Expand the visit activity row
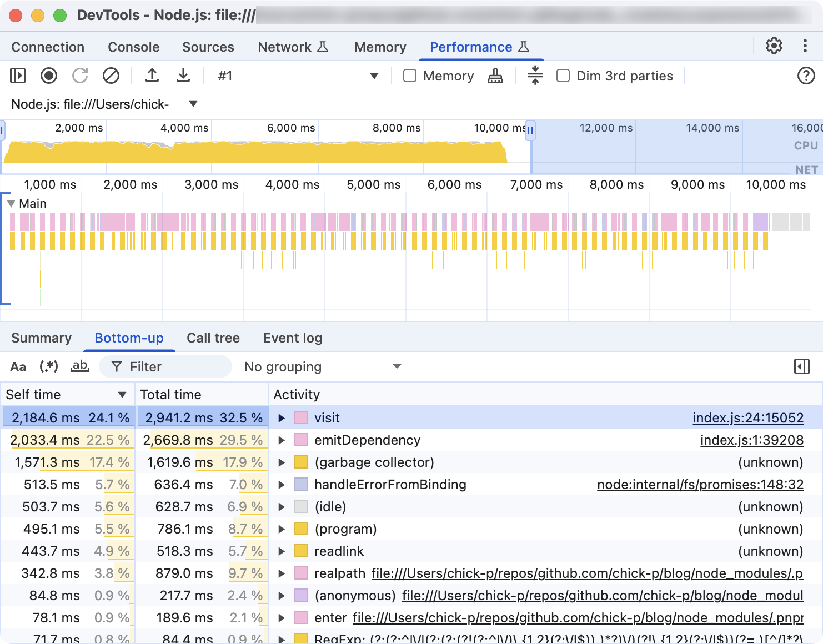This screenshot has width=823, height=644. tap(282, 418)
